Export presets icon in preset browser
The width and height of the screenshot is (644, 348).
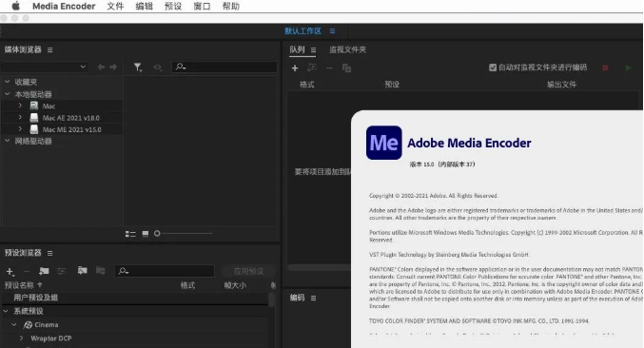tap(100, 270)
